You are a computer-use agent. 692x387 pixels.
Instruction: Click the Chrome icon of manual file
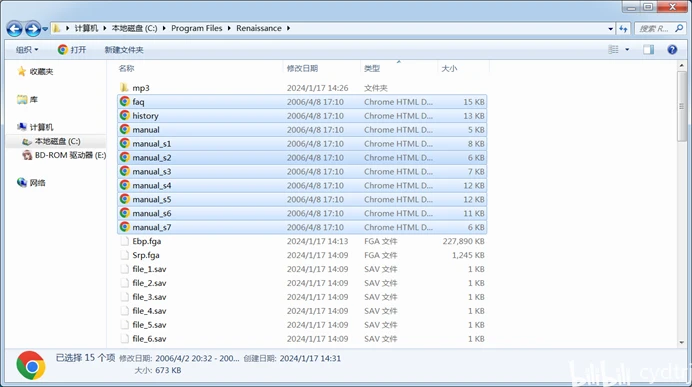tap(124, 129)
